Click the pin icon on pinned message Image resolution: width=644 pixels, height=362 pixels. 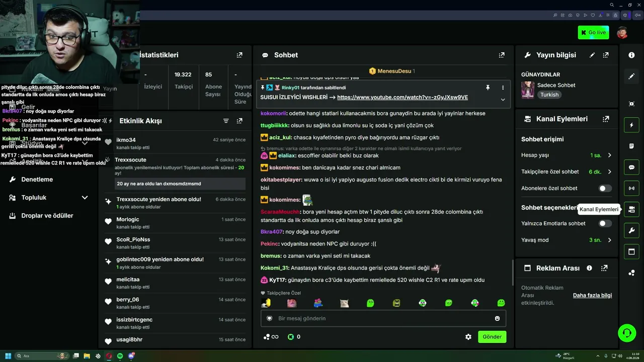click(x=488, y=87)
